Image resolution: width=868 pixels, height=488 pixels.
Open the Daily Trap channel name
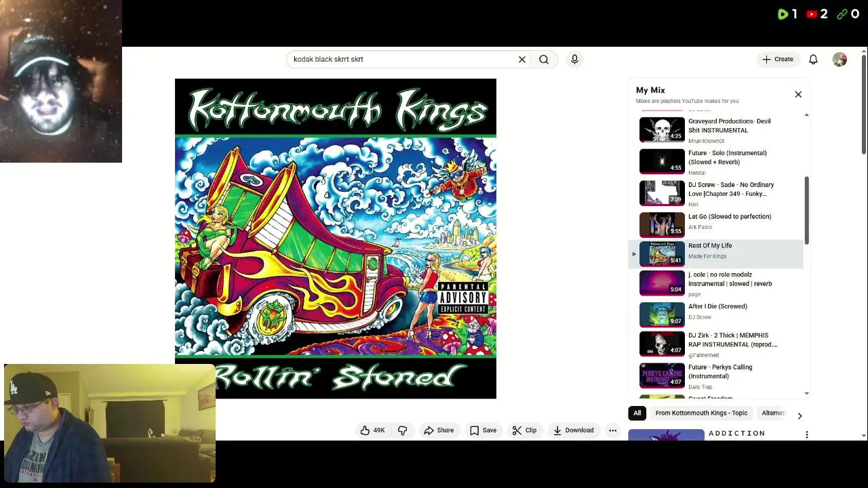pyautogui.click(x=700, y=387)
